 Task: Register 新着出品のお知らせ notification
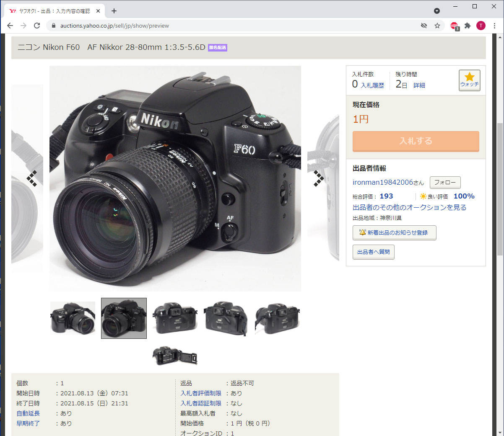coord(394,233)
